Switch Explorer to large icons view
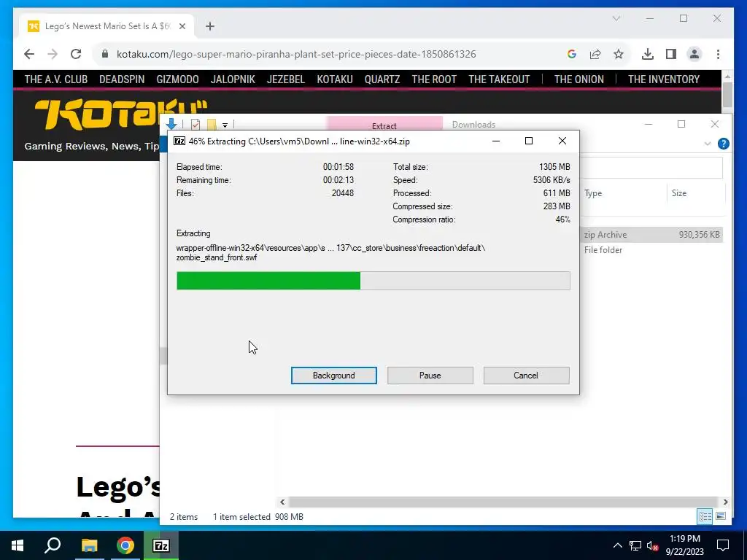 coord(721,516)
